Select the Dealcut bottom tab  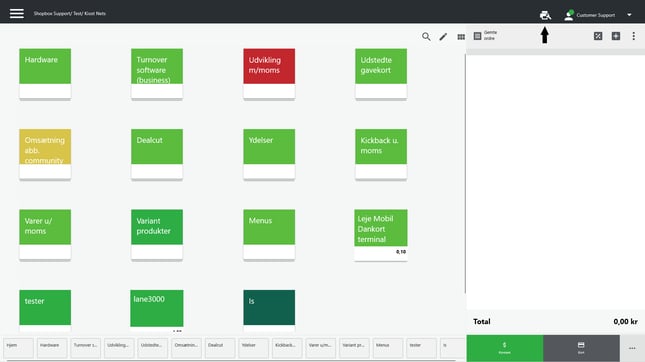coord(220,348)
